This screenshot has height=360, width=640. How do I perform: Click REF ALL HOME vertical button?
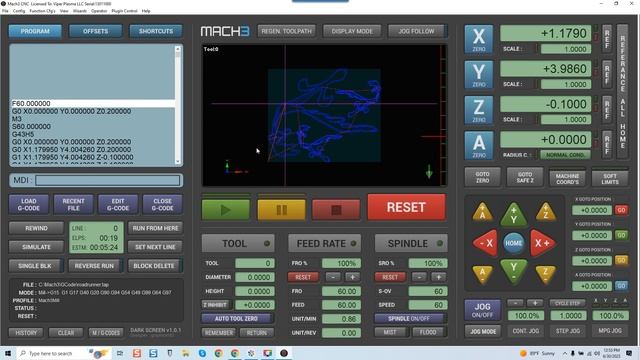(622, 91)
